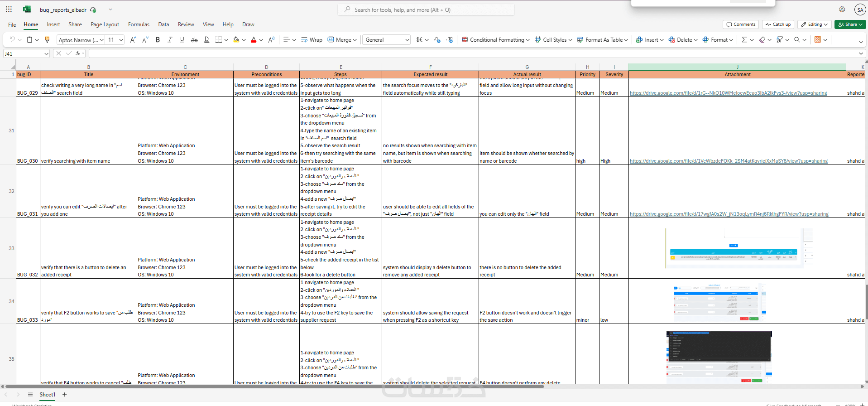The width and height of the screenshot is (868, 406).
Task: Open the BUG_030 Google Drive link
Action: [x=729, y=161]
